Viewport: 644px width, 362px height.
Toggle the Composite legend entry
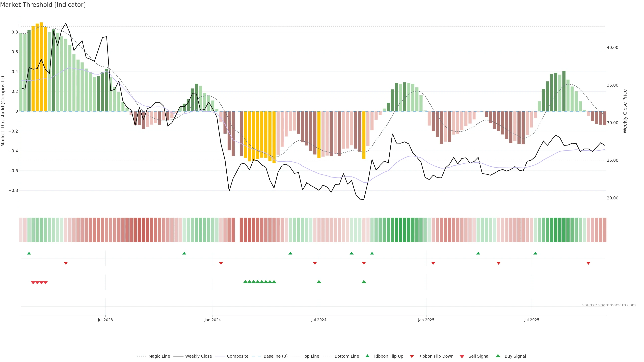point(237,356)
